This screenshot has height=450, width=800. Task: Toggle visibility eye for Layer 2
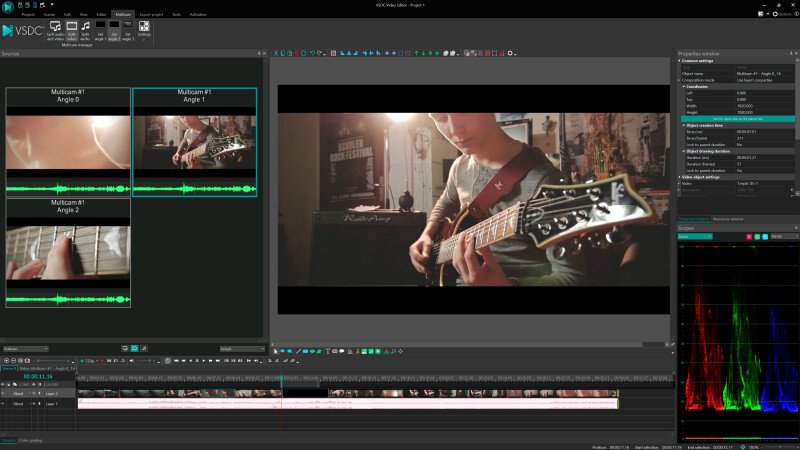click(3, 394)
